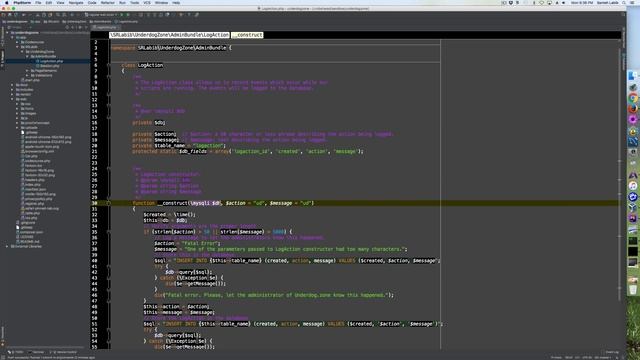Collapse the app folder in tree
This screenshot has width=640, height=360.
[x=13, y=37]
